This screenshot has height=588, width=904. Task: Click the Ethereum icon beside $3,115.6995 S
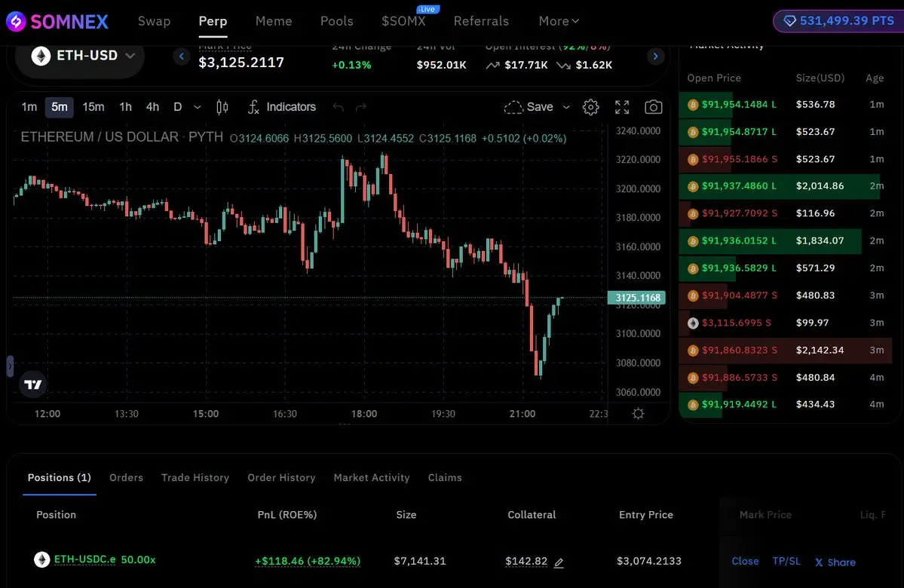click(693, 323)
